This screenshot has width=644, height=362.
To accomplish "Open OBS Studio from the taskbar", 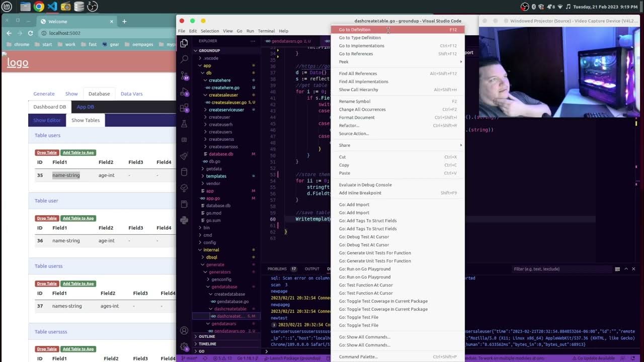I will coord(93,7).
